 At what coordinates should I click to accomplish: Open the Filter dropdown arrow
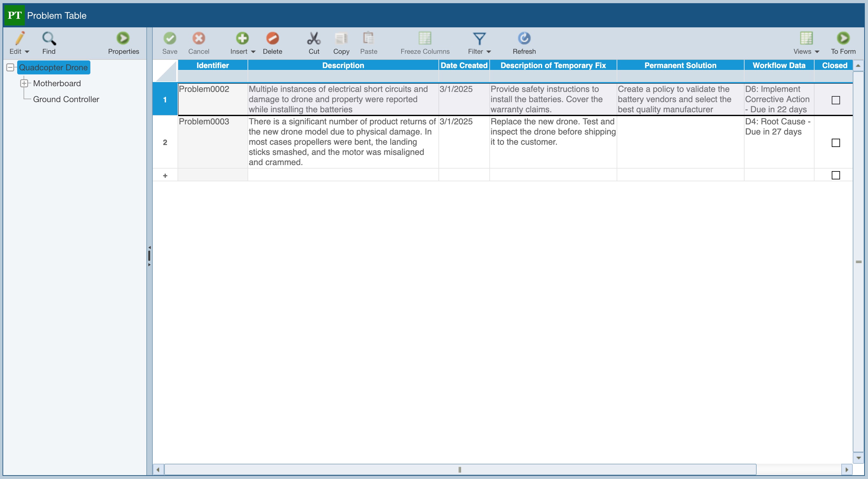[x=489, y=52]
